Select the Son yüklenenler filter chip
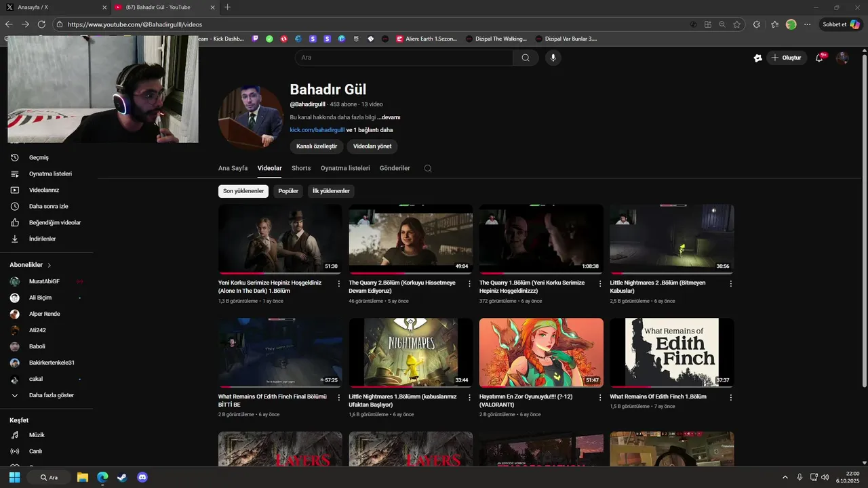 (243, 191)
